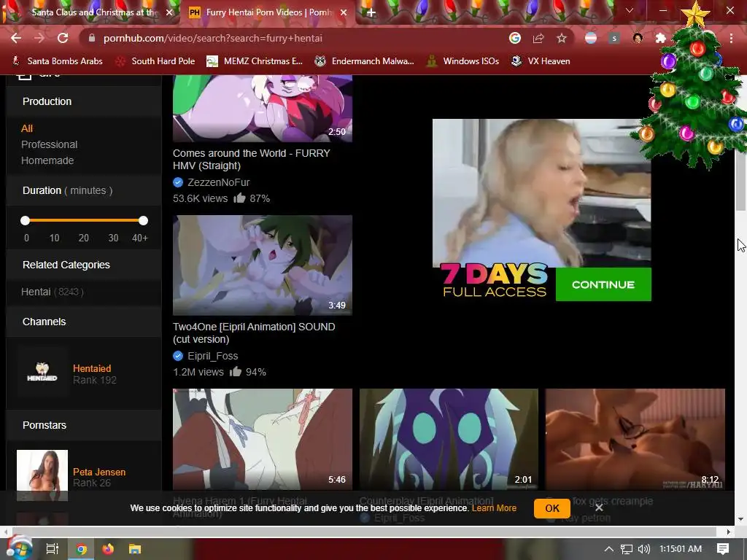
Task: Click the thumbs-up icon next to 94%
Action: pyautogui.click(x=236, y=371)
